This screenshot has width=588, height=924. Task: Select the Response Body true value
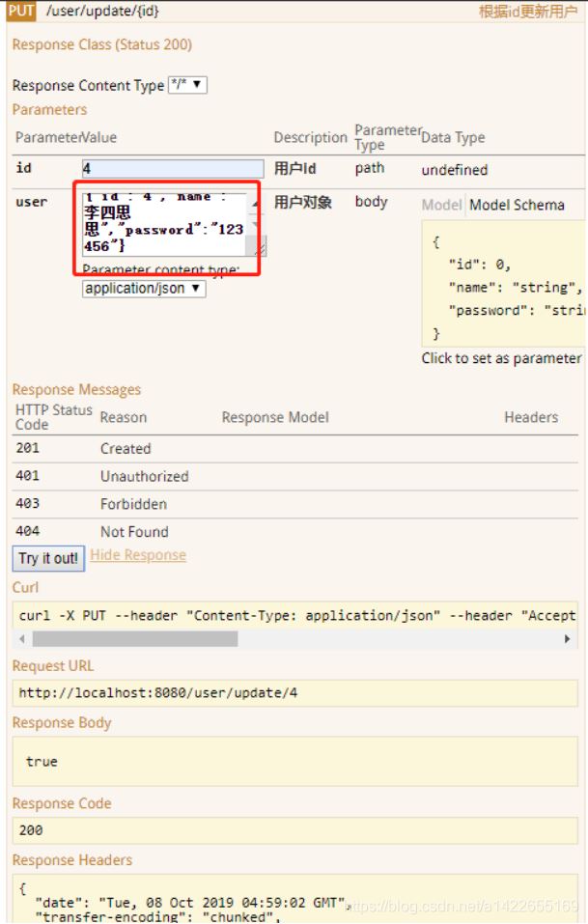[x=42, y=762]
